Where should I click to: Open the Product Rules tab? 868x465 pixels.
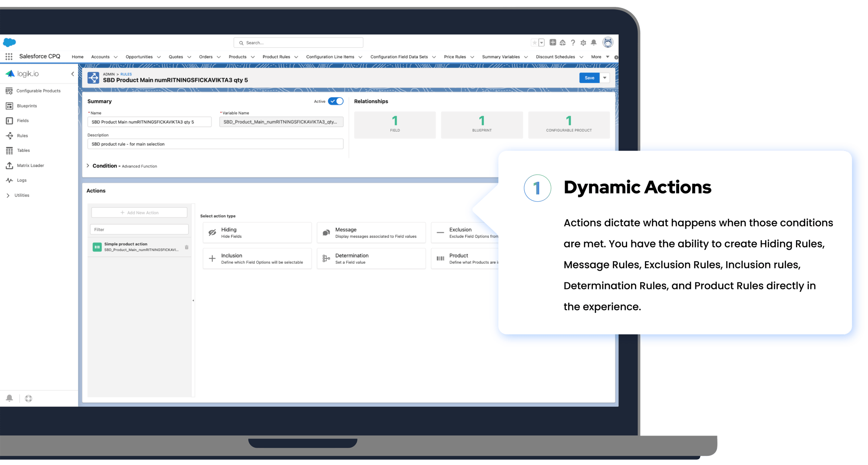pos(276,57)
